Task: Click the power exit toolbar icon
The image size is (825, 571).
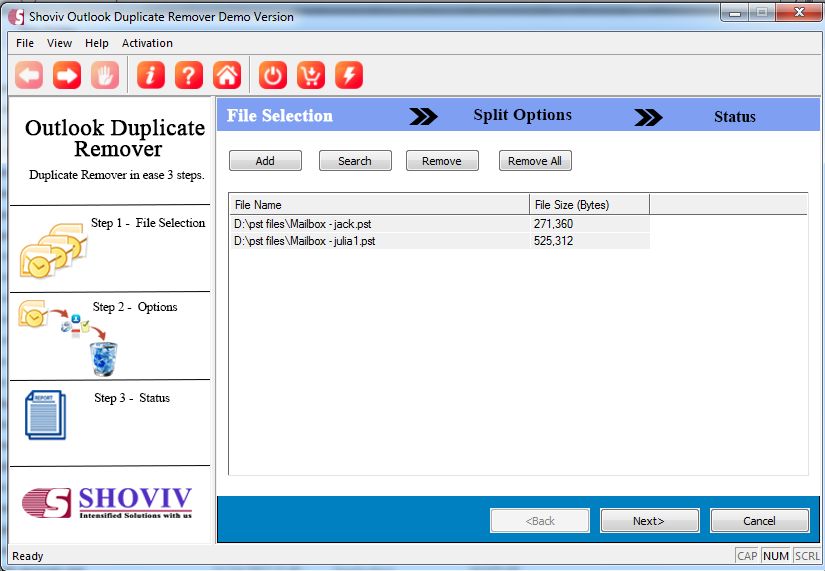Action: pyautogui.click(x=273, y=75)
